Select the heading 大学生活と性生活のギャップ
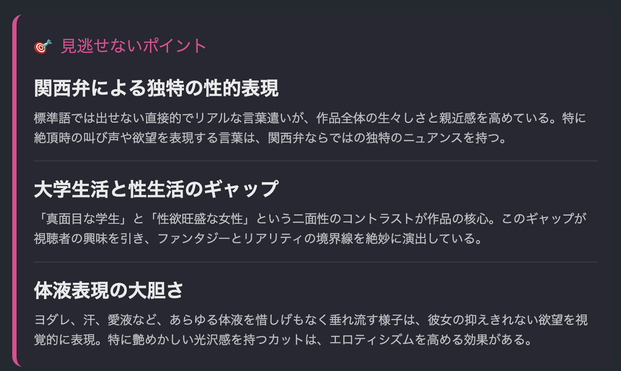Screen dimensions: 621x371 156,189
